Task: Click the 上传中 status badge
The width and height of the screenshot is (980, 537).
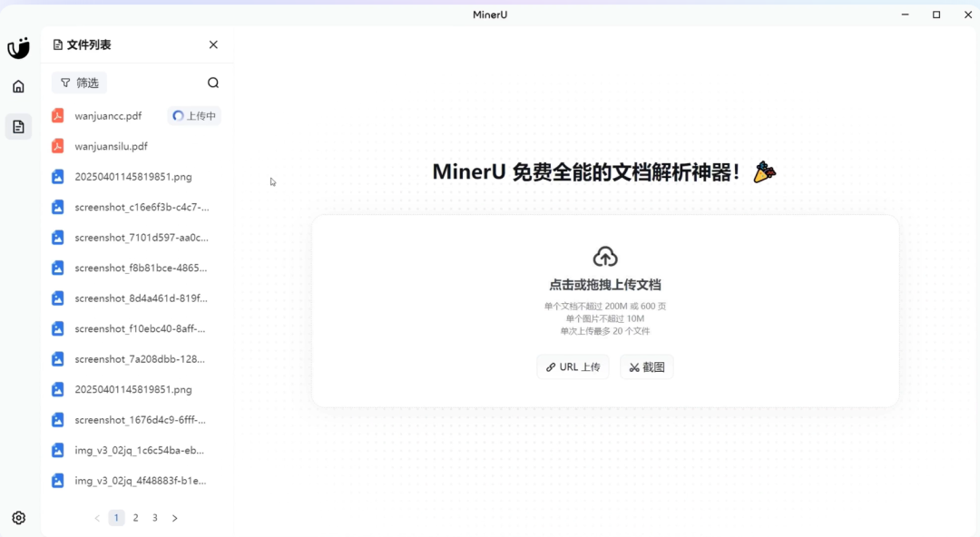Action: (x=194, y=115)
